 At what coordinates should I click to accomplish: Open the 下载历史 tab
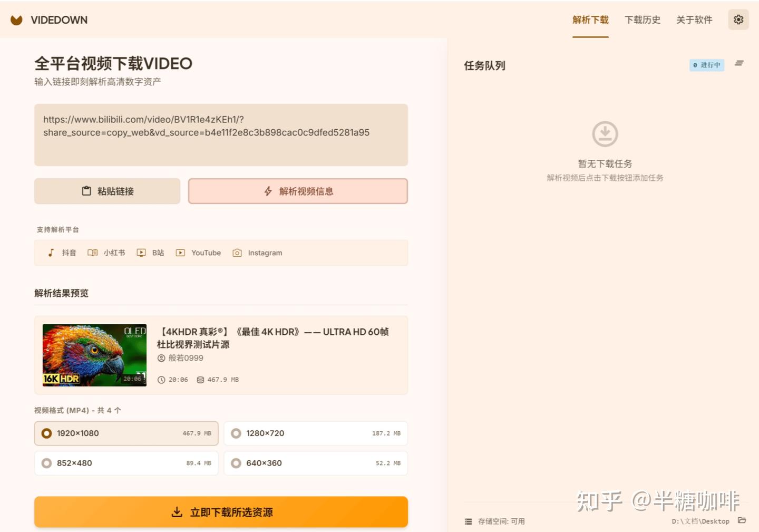click(x=643, y=20)
